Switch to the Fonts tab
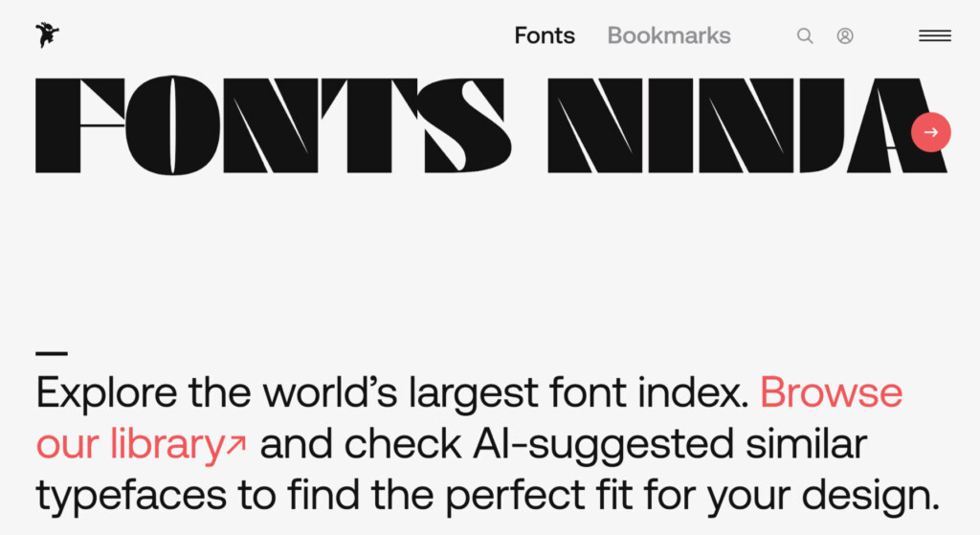The image size is (980, 535). [545, 36]
